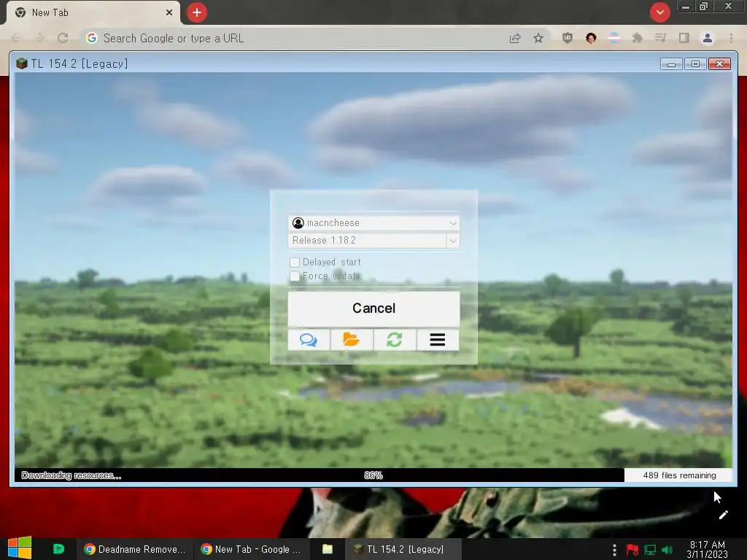Screen dimensions: 747x560
Task: Open the Windows Start button
Action: [x=19, y=548]
